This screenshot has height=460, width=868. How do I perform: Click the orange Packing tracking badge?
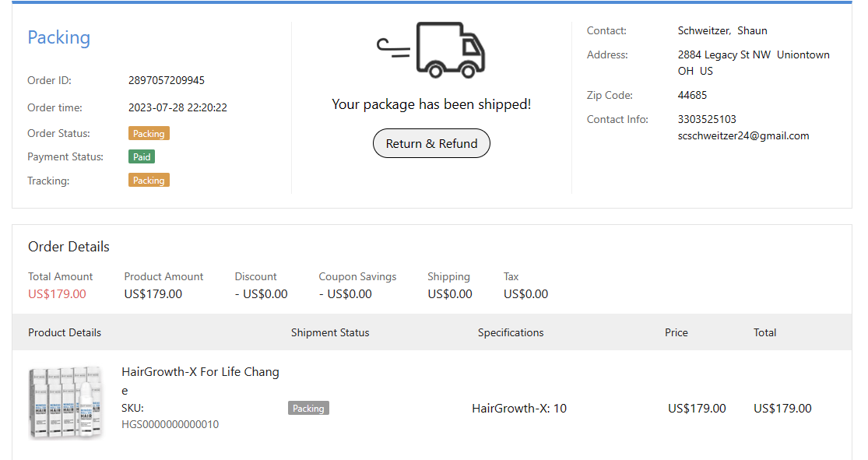149,181
